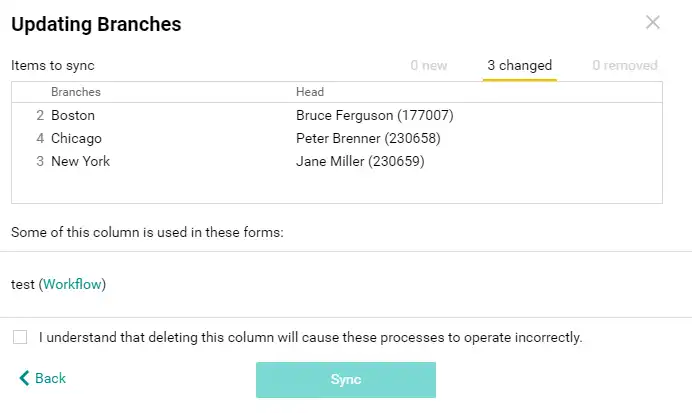Click Bruce Ferguson (177007) head entry

[x=375, y=115]
